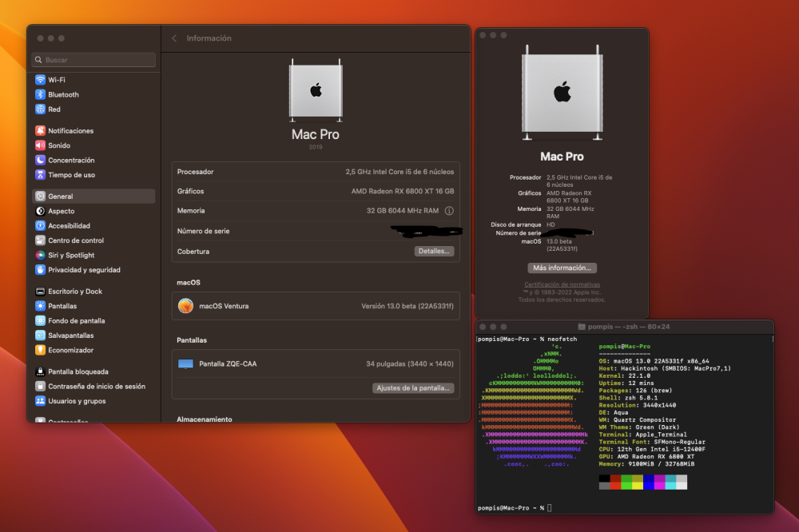
Task: Click the Terminal prompt at bottom
Action: 515,508
